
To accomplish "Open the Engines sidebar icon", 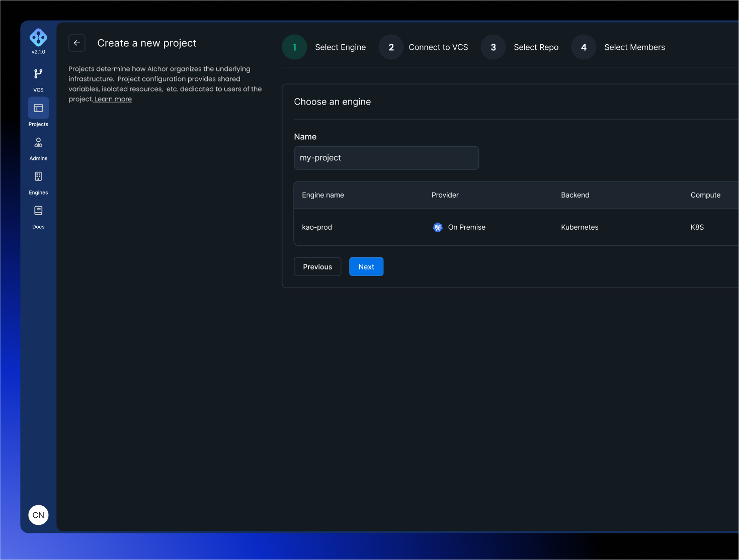I will point(38,176).
